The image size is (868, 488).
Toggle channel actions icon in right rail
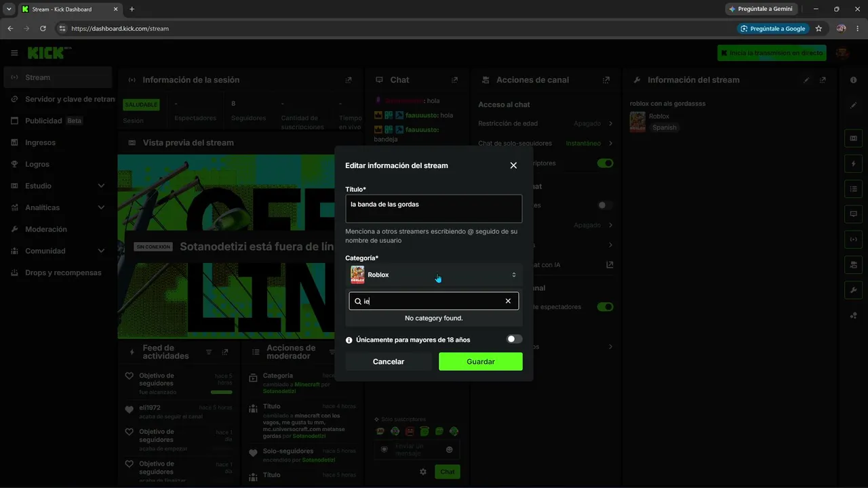(853, 264)
